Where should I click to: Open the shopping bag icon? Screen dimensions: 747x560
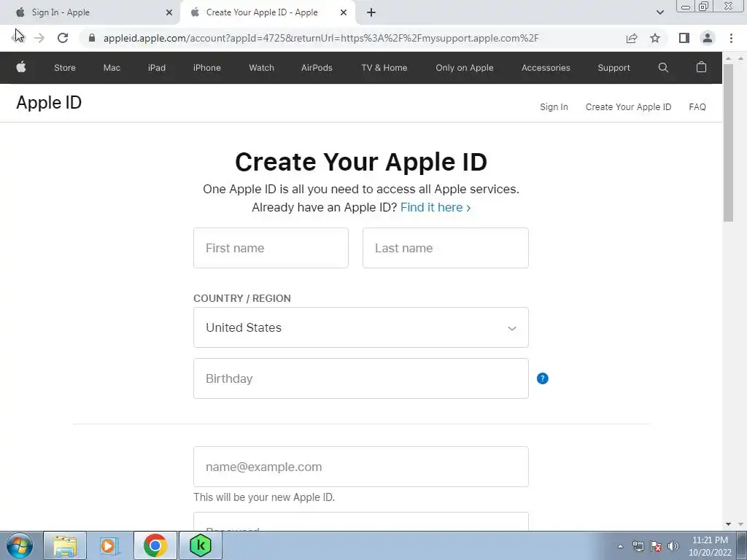[701, 67]
